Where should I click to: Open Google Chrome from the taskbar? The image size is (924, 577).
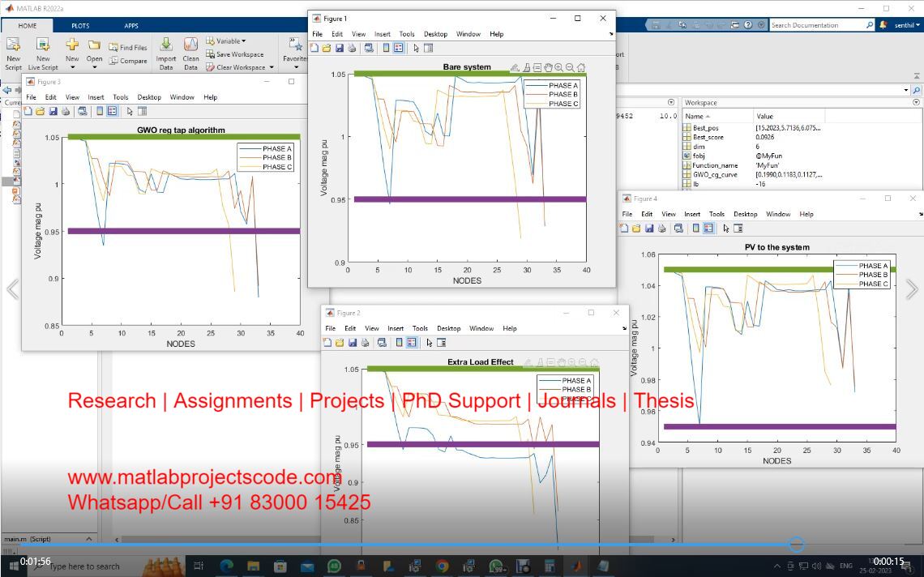[442, 567]
